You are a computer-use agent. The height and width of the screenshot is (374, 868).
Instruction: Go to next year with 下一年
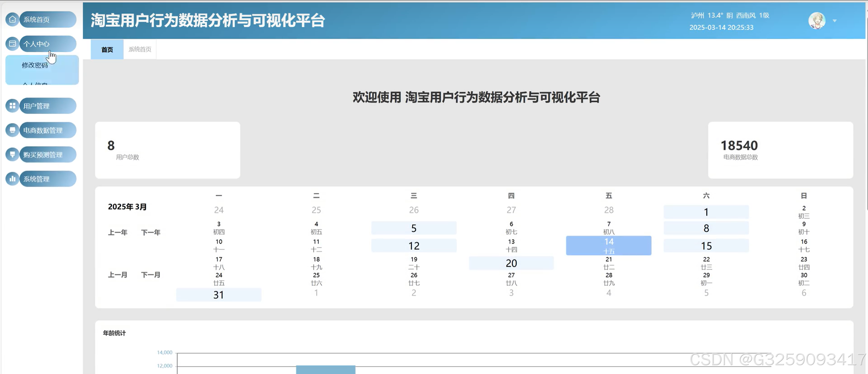[x=151, y=232]
